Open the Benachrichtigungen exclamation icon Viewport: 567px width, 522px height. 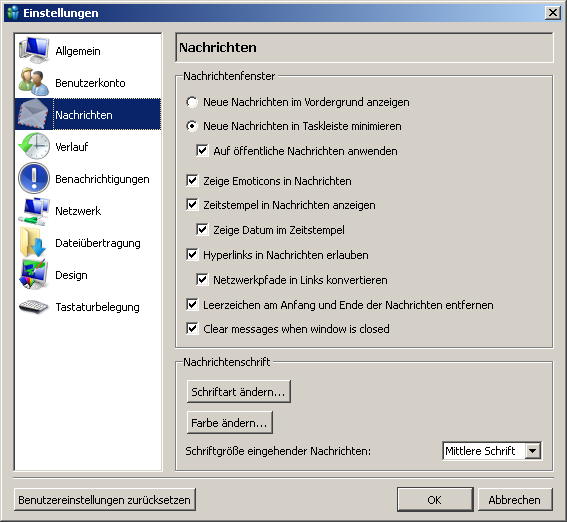34,179
